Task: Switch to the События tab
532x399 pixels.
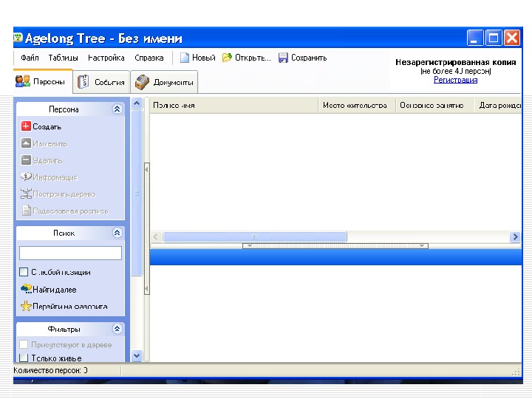Action: click(x=101, y=82)
